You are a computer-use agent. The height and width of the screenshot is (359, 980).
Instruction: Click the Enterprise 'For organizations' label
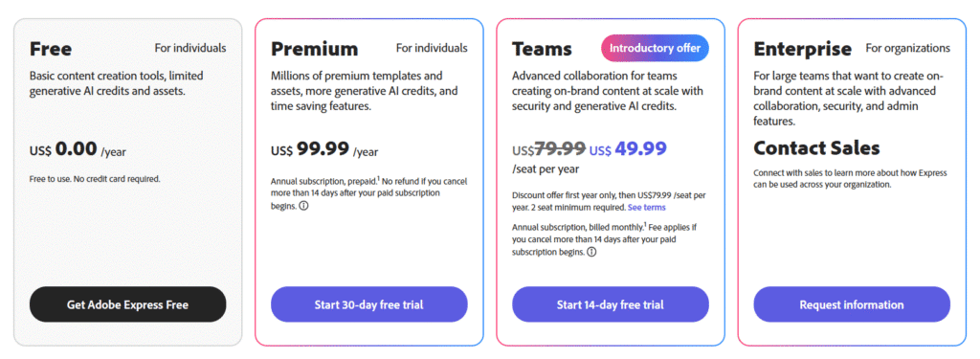(x=907, y=48)
